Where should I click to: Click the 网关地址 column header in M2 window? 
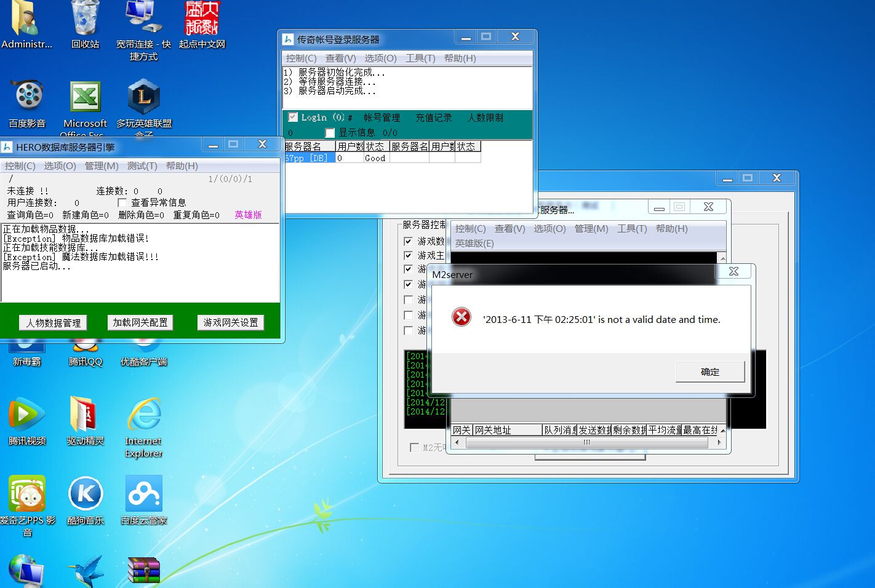[507, 430]
